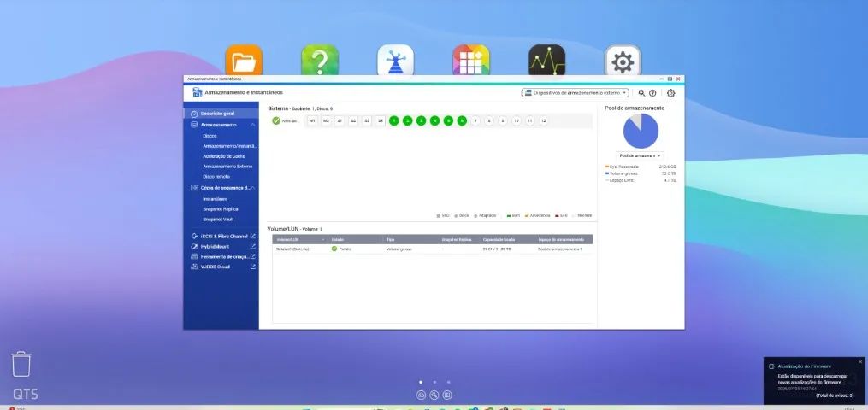Select the S4 slot
Screen dimensions: 868x410
381,120
